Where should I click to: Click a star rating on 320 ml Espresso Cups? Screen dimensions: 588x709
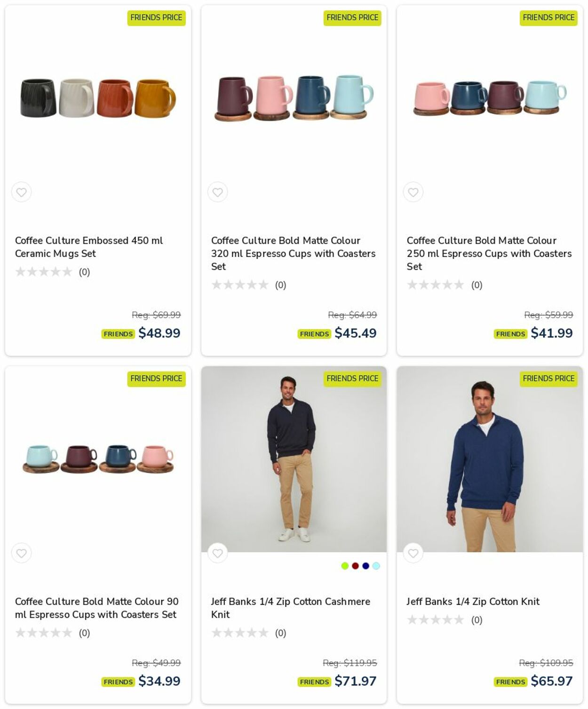point(215,284)
